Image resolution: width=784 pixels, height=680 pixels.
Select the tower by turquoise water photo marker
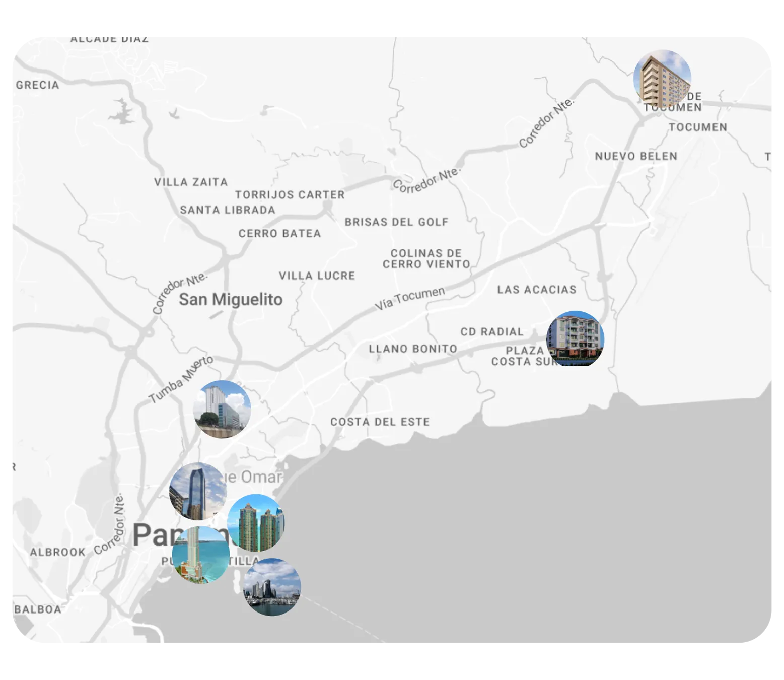(200, 555)
